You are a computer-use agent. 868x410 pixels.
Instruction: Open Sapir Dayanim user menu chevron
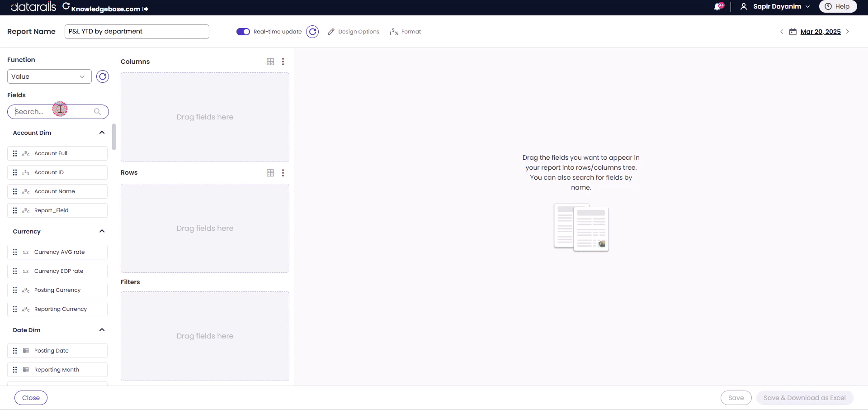808,7
